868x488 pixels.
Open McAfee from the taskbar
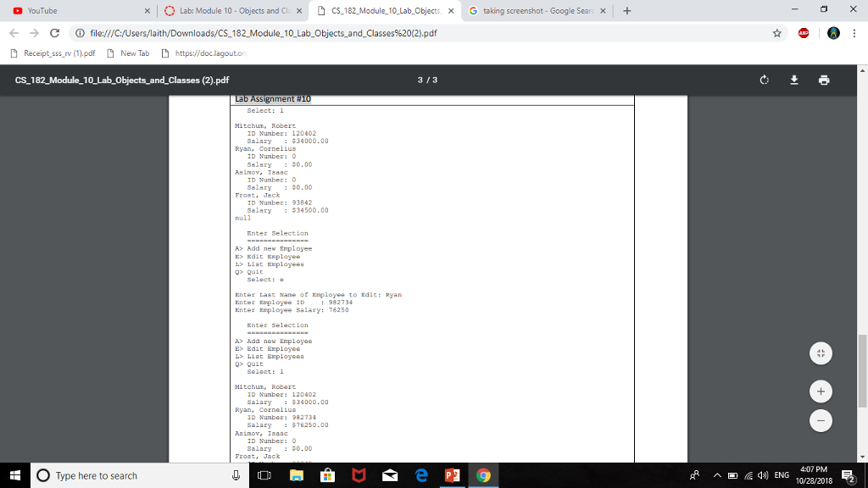[x=358, y=475]
